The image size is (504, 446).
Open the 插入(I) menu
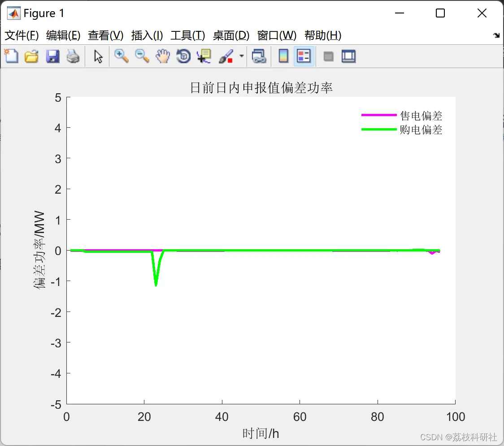tap(147, 35)
